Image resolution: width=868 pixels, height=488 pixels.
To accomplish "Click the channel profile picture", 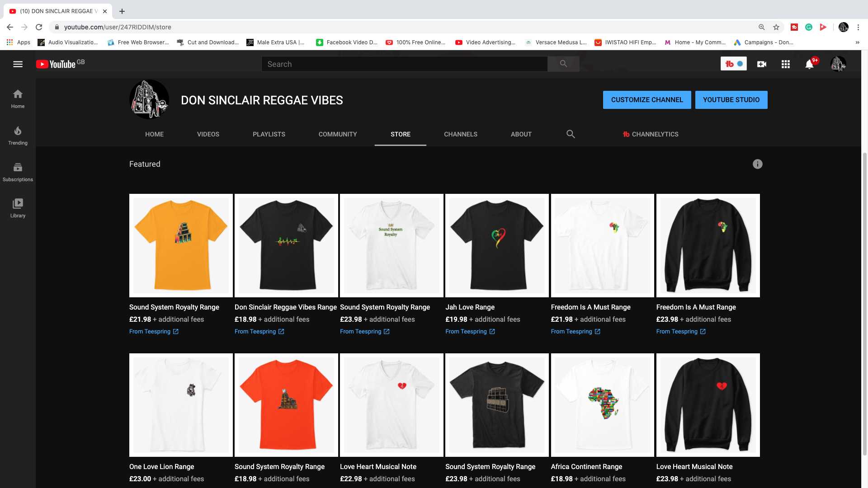I will (149, 100).
